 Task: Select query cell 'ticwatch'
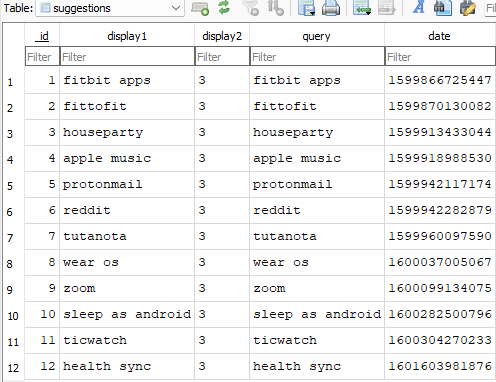[x=317, y=340]
